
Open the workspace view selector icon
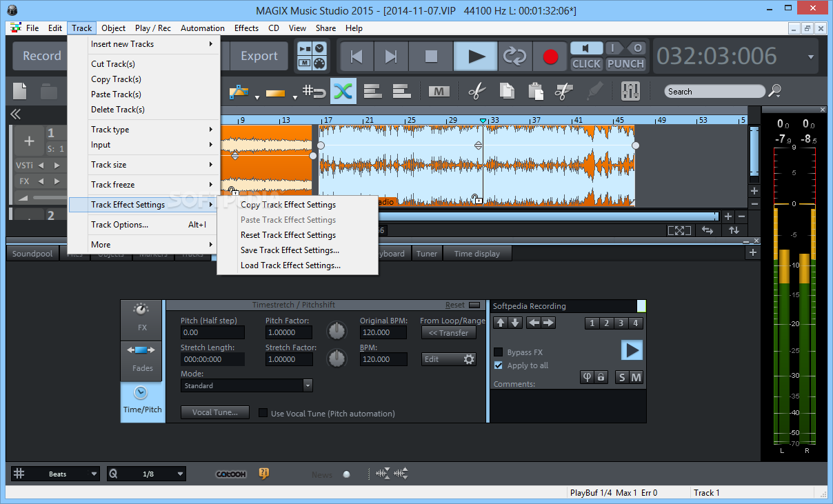tap(313, 57)
